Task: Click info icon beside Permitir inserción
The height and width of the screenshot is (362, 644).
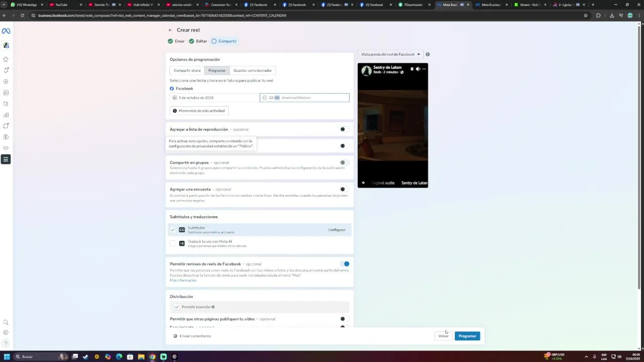Action: pos(213,307)
